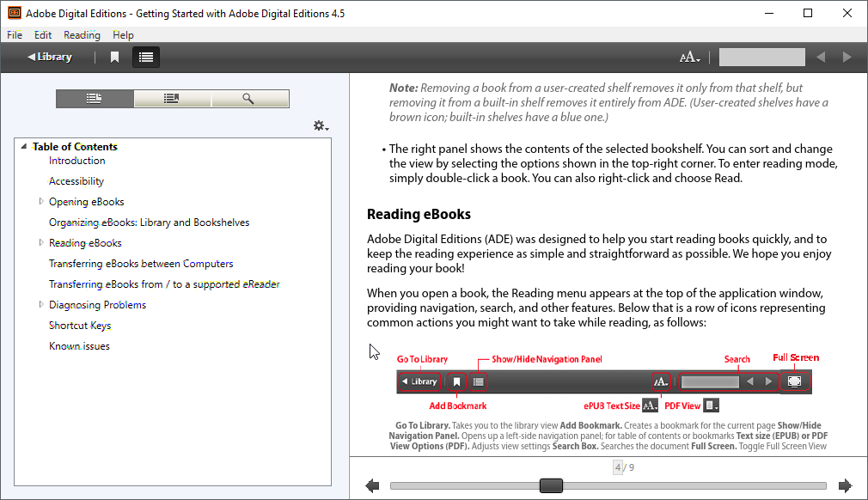Switch to the Table of Contents panel tab

[x=95, y=99]
